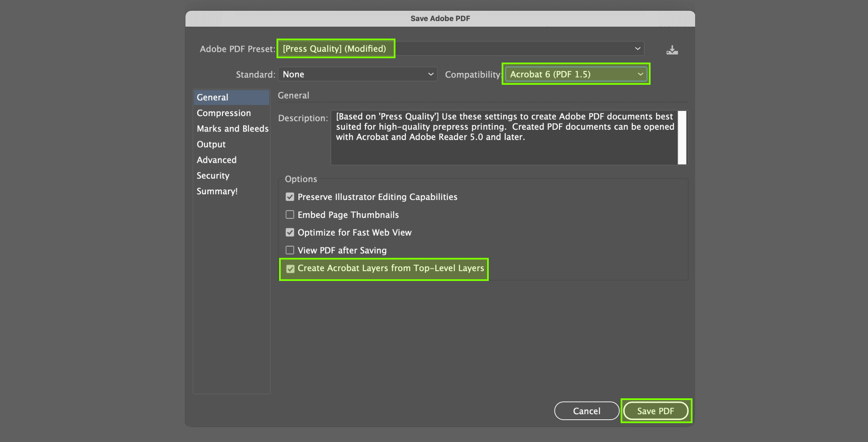Toggle Optimize for Fast Web View
The image size is (868, 442).
[290, 233]
